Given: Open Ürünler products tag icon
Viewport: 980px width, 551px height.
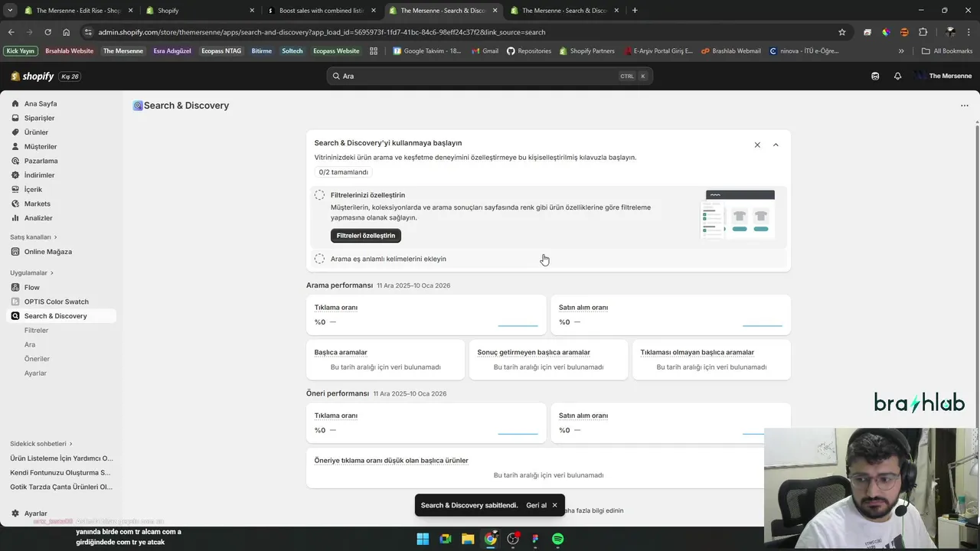Looking at the screenshot, I should [15, 132].
